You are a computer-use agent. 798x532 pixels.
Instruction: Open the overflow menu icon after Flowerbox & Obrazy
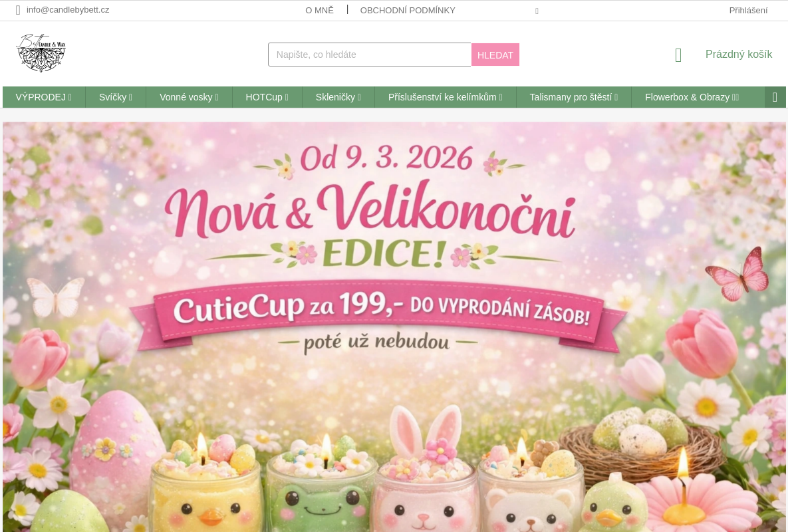pyautogui.click(x=775, y=97)
